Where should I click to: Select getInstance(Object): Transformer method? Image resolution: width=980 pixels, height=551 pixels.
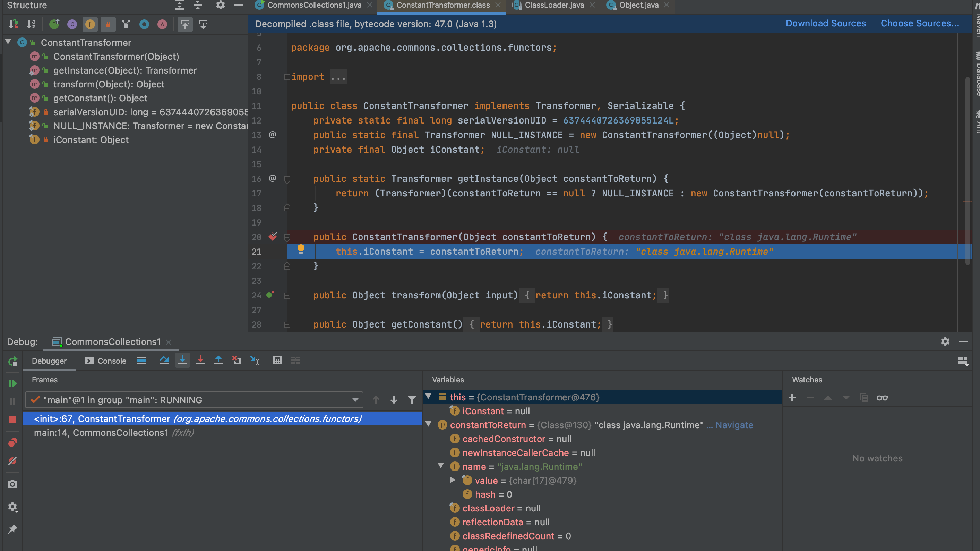pyautogui.click(x=125, y=70)
